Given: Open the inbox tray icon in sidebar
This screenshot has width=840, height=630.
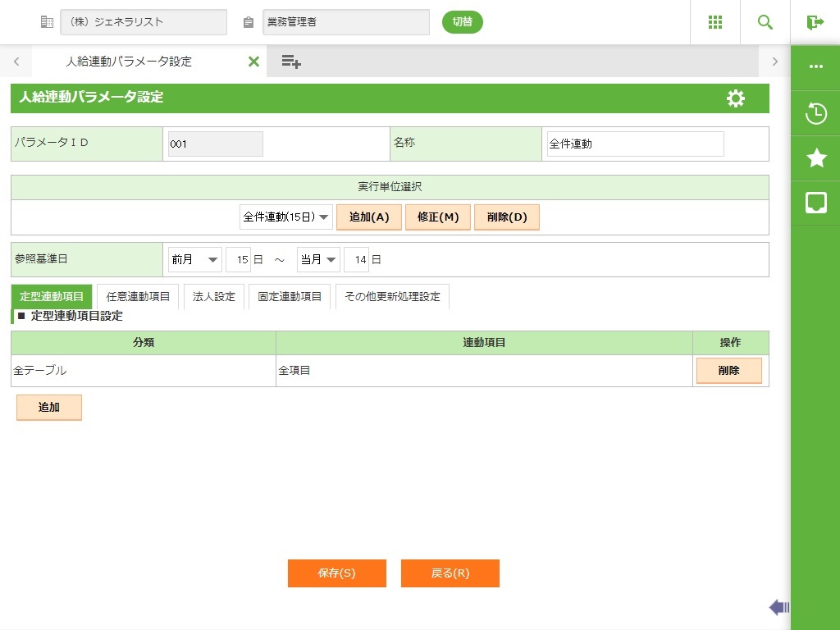Looking at the screenshot, I should [x=816, y=203].
